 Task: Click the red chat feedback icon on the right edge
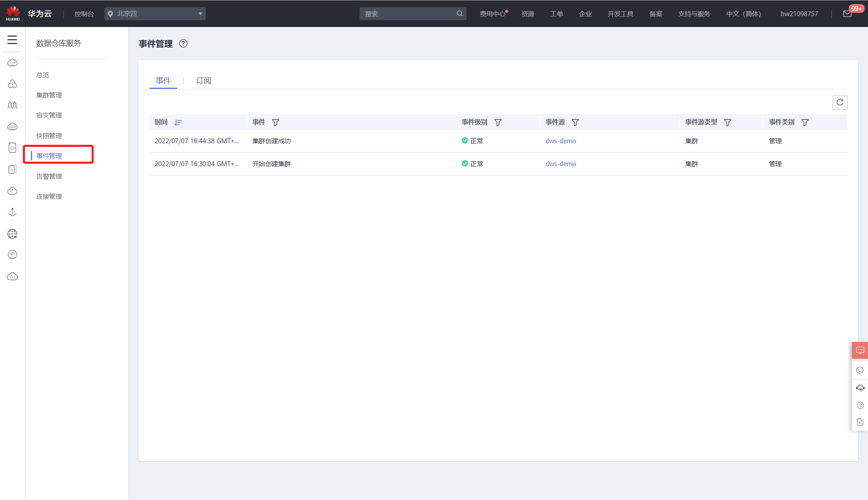(x=860, y=350)
